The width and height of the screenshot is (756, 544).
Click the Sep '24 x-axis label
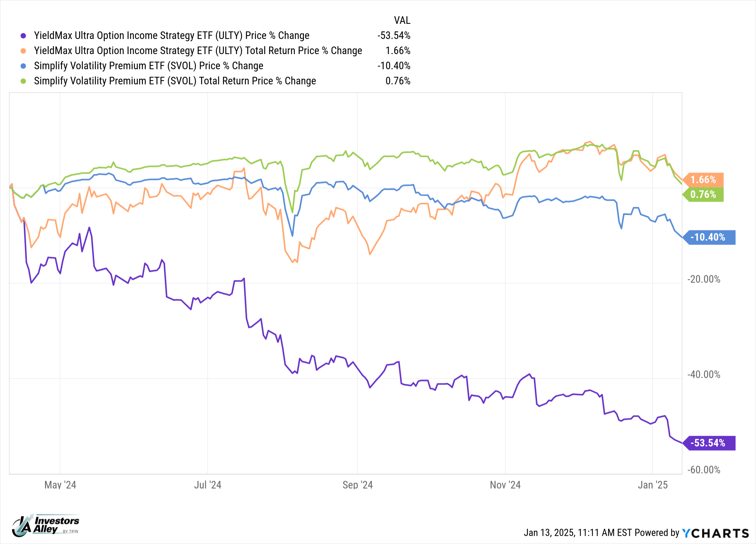358,485
